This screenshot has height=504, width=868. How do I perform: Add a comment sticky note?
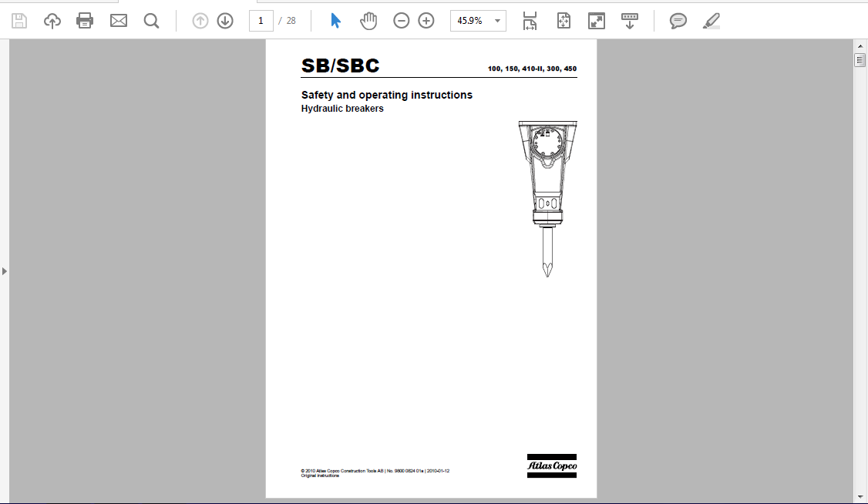click(678, 21)
